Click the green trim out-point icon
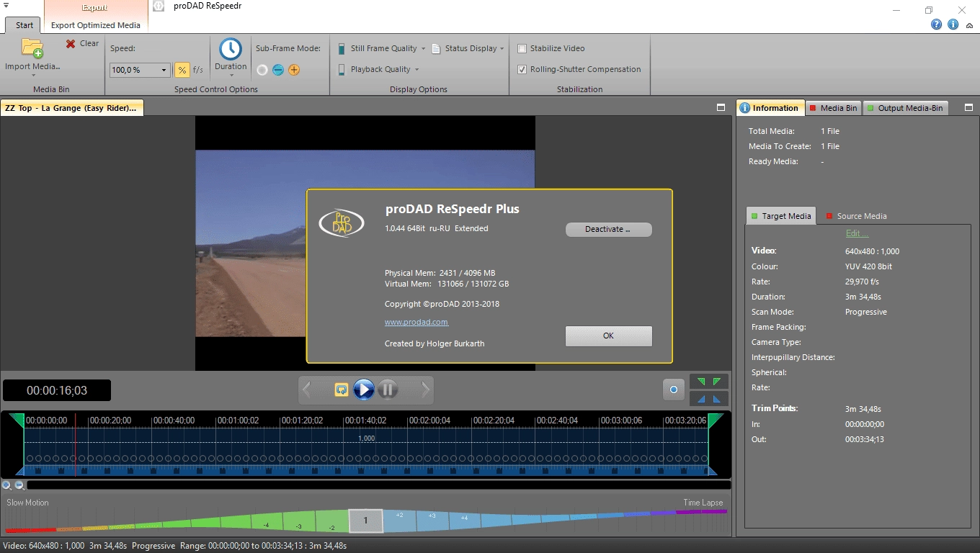980x553 pixels. [717, 381]
